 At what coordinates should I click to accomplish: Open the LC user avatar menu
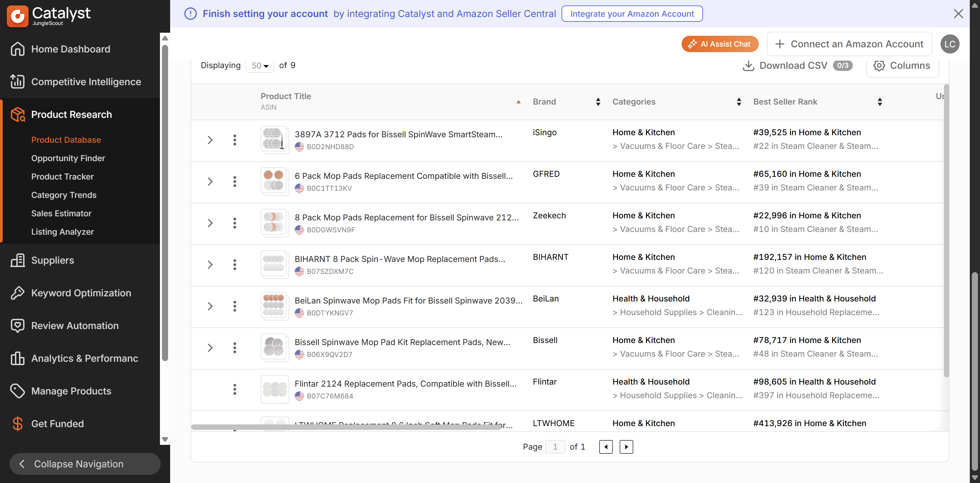[950, 44]
